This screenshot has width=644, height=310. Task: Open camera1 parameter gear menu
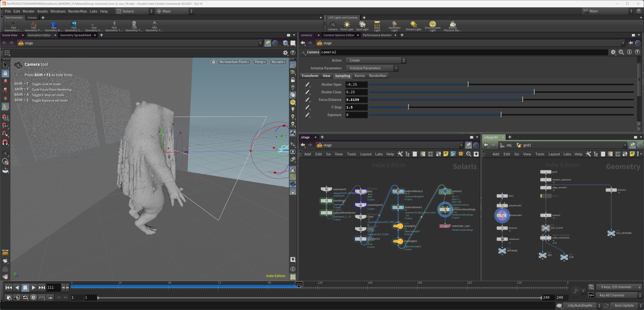click(613, 52)
